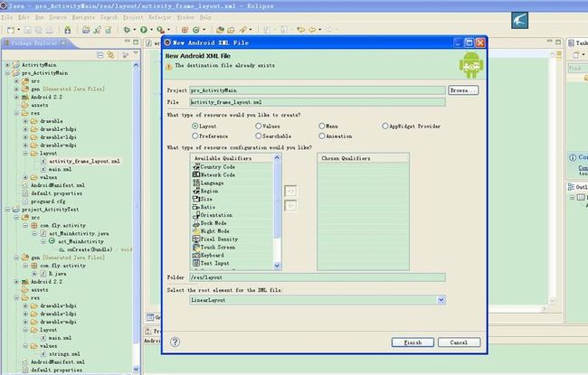Open the Project menu
The image size is (588, 375).
pos(133,17)
